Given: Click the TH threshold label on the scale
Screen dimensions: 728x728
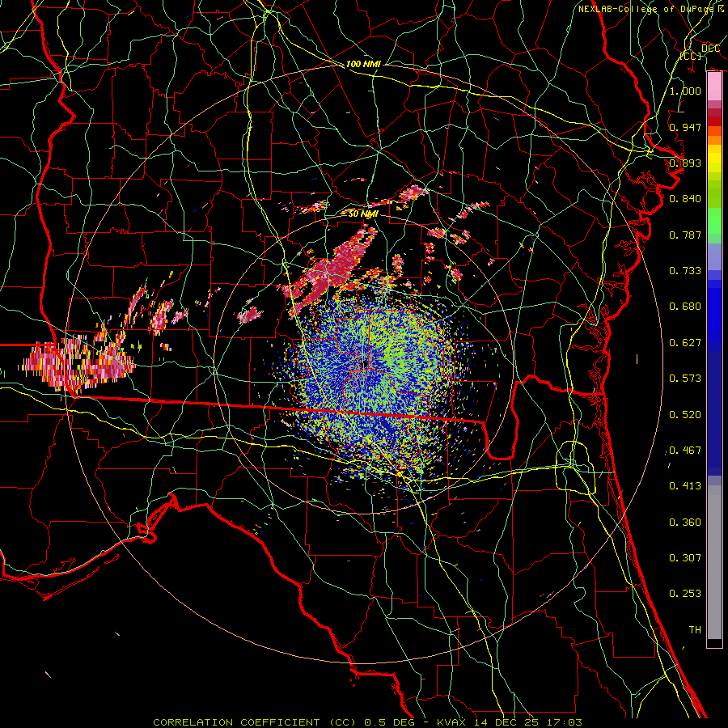Looking at the screenshot, I should click(x=695, y=630).
